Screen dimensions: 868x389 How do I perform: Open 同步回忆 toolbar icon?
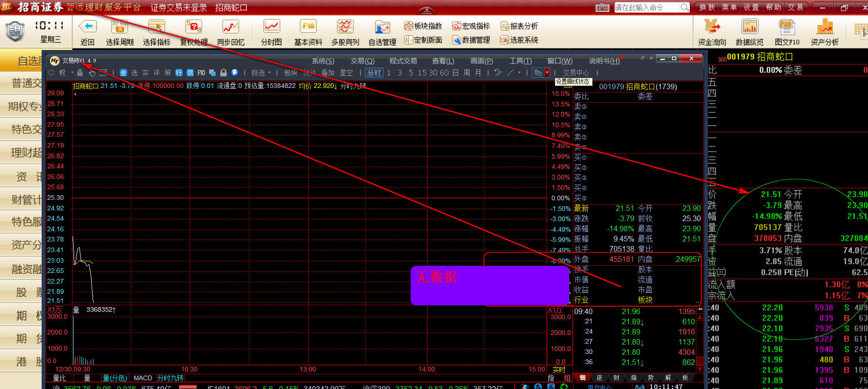click(230, 27)
